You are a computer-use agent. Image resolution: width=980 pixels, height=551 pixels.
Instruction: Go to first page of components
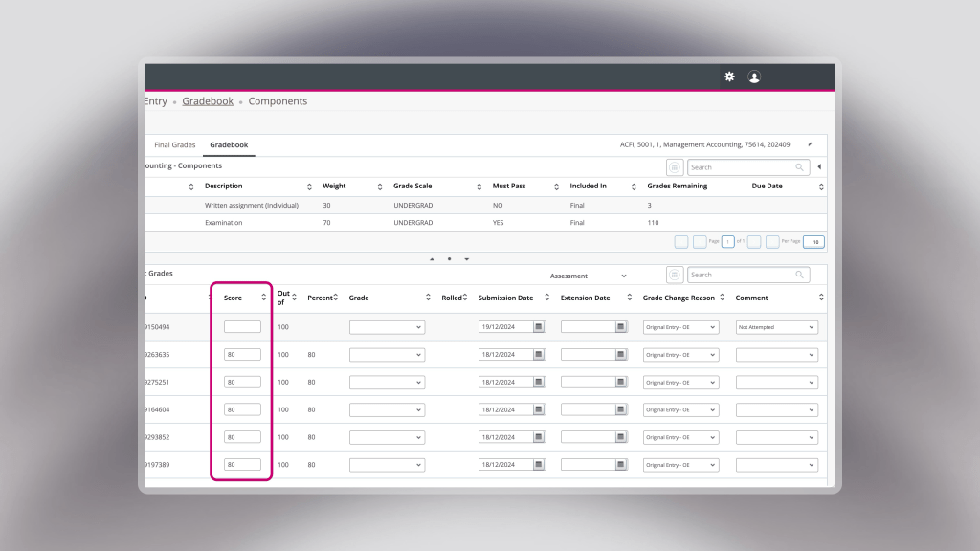(x=681, y=242)
